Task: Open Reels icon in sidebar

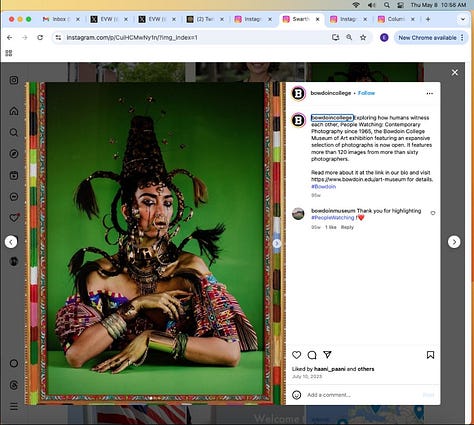Action: [x=14, y=175]
